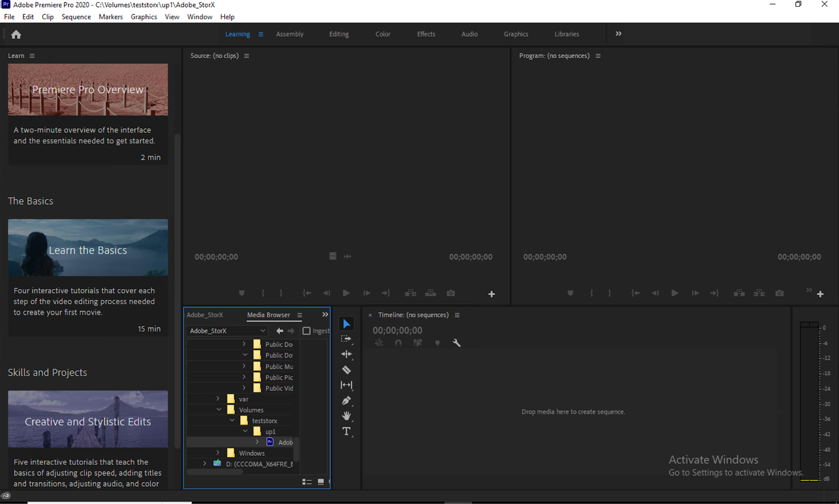The image size is (839, 504).
Task: Expand the D: drive node
Action: point(205,464)
